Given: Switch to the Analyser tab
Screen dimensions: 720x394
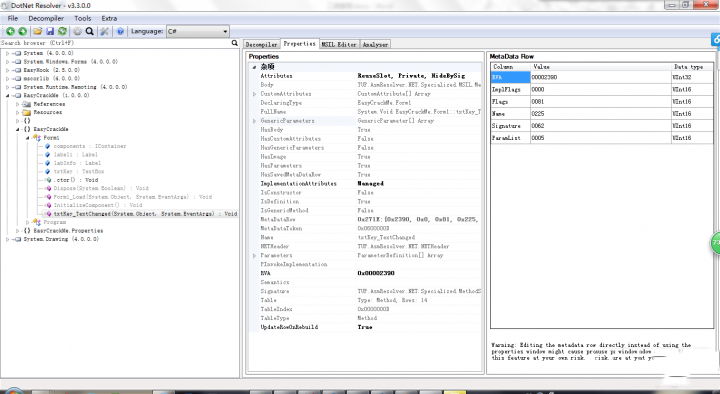Looking at the screenshot, I should pyautogui.click(x=375, y=45).
